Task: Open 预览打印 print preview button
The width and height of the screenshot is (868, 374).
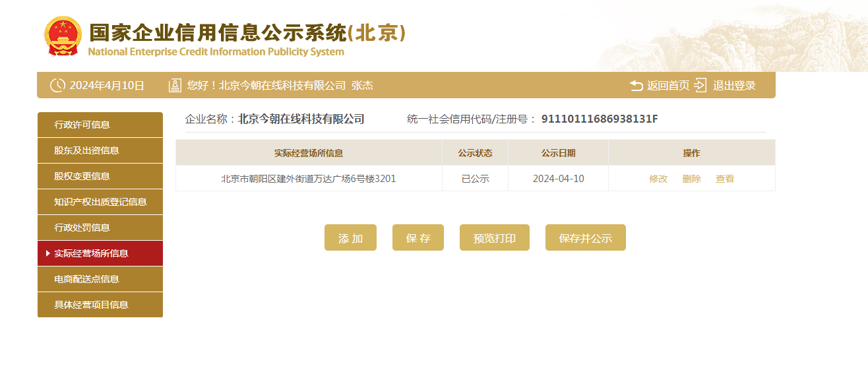Action: click(x=495, y=237)
